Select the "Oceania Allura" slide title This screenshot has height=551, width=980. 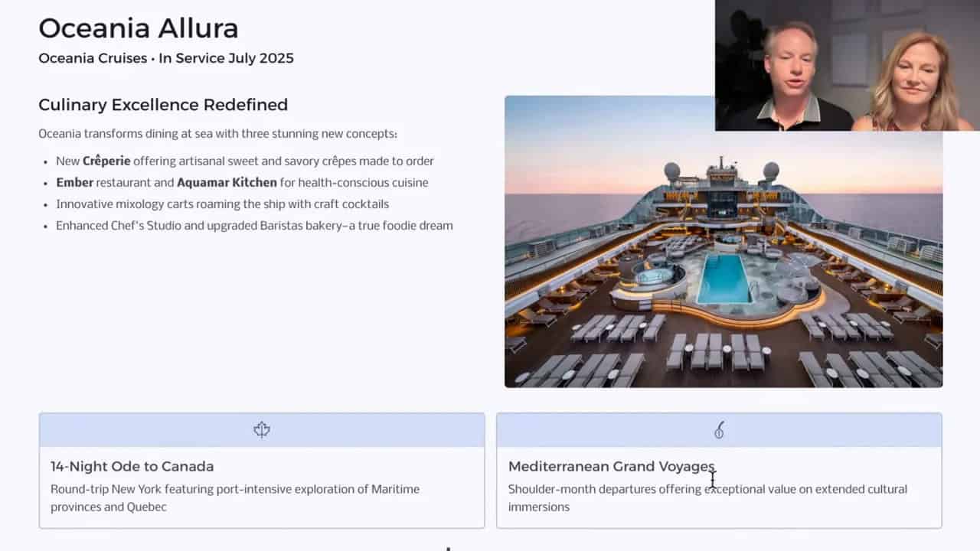(139, 28)
